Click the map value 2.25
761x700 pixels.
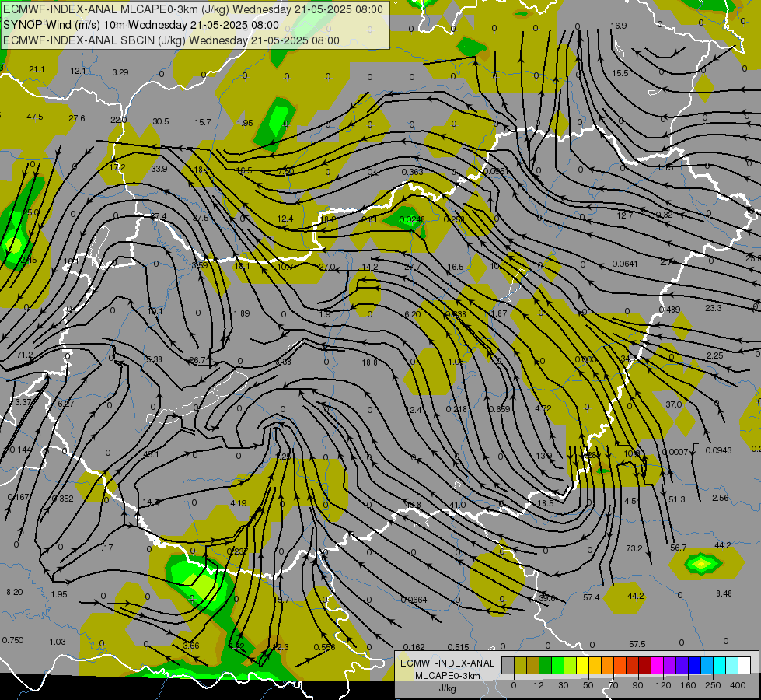(x=715, y=355)
